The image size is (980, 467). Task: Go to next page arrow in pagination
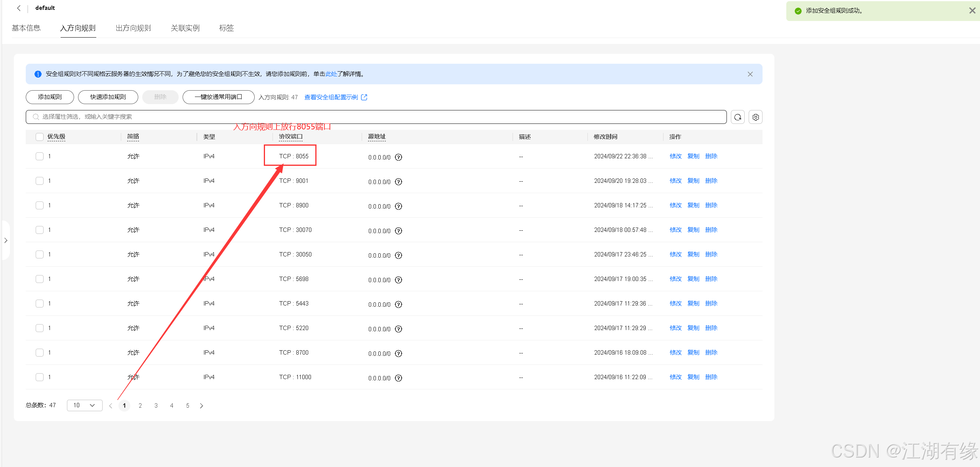point(202,406)
